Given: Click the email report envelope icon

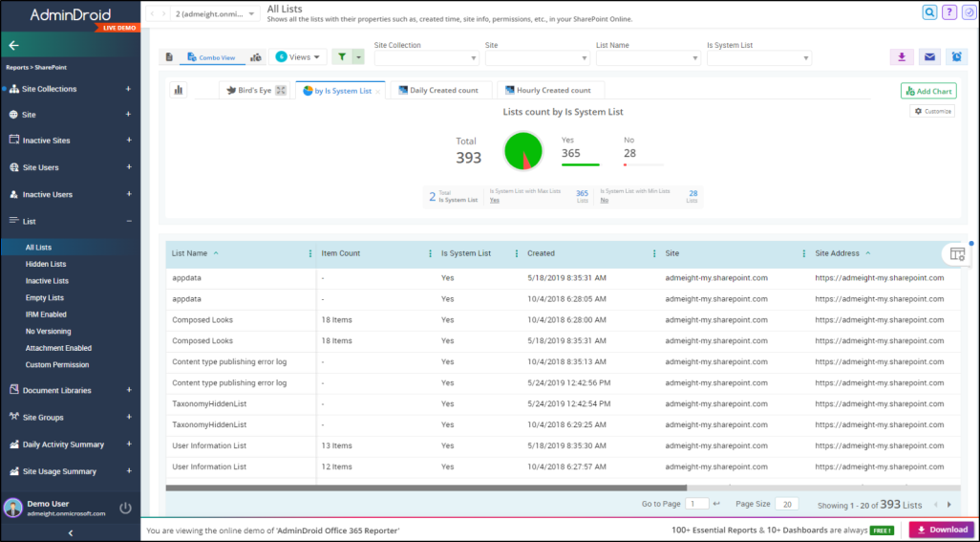Looking at the screenshot, I should point(929,57).
